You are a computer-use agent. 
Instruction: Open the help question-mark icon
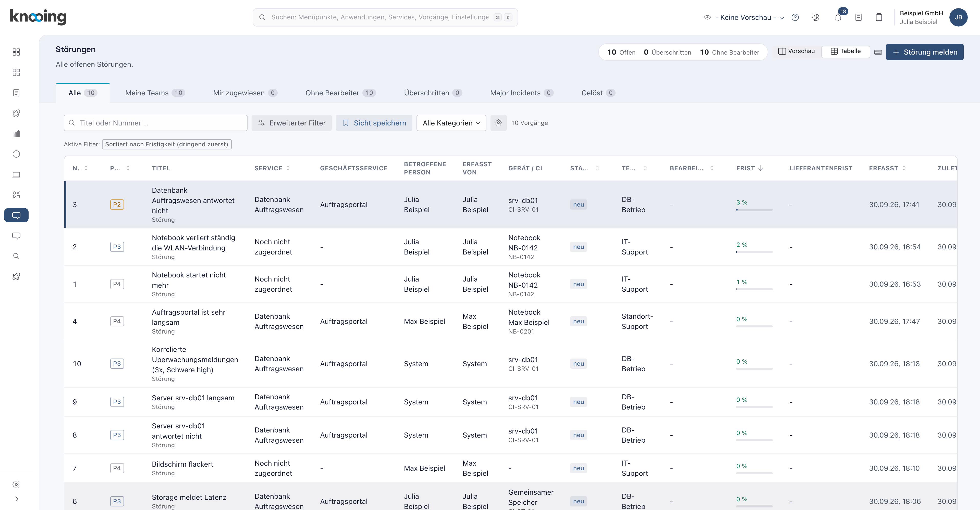(x=795, y=18)
